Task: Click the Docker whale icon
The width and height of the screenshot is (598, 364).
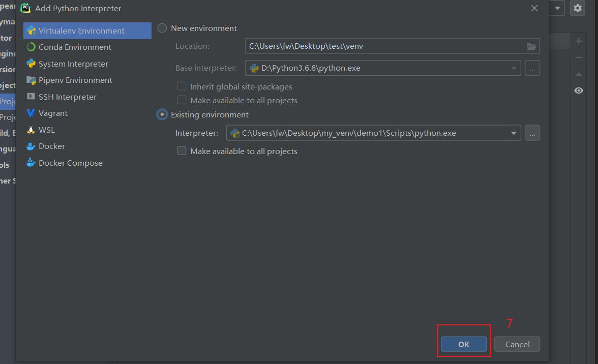Action: [x=31, y=146]
